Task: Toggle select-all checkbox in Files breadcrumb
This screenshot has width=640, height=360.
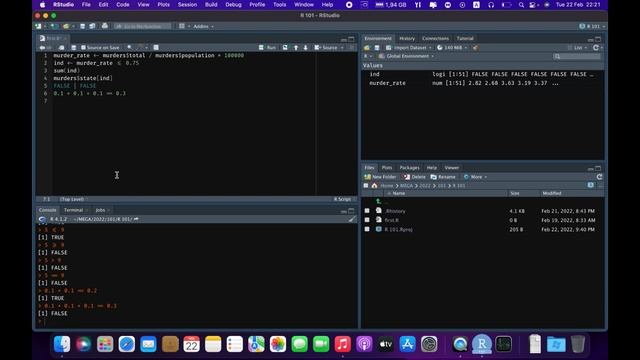Action: (x=366, y=186)
